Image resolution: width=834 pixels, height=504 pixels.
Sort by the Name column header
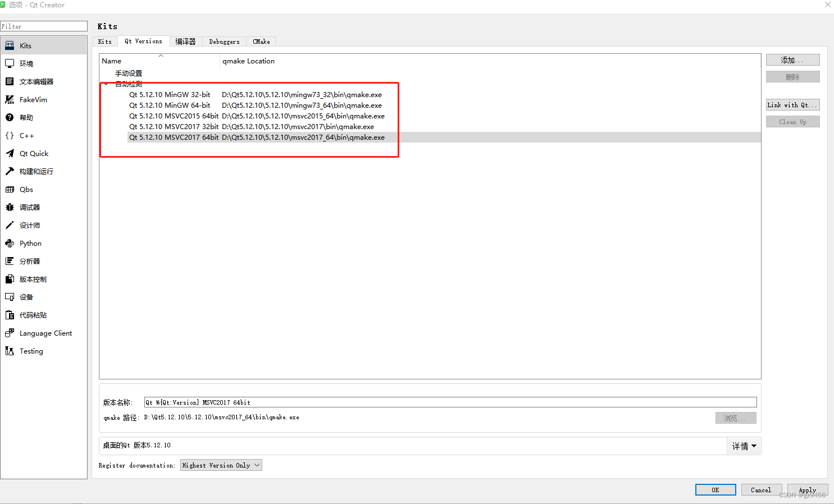click(x=159, y=61)
